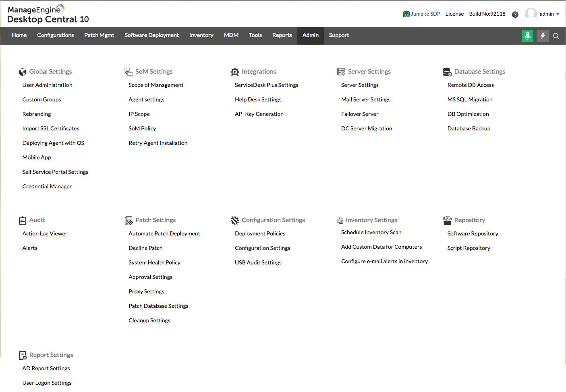This screenshot has height=392, width=566.
Task: Expand the admin account dropdown arrow
Action: [x=558, y=14]
